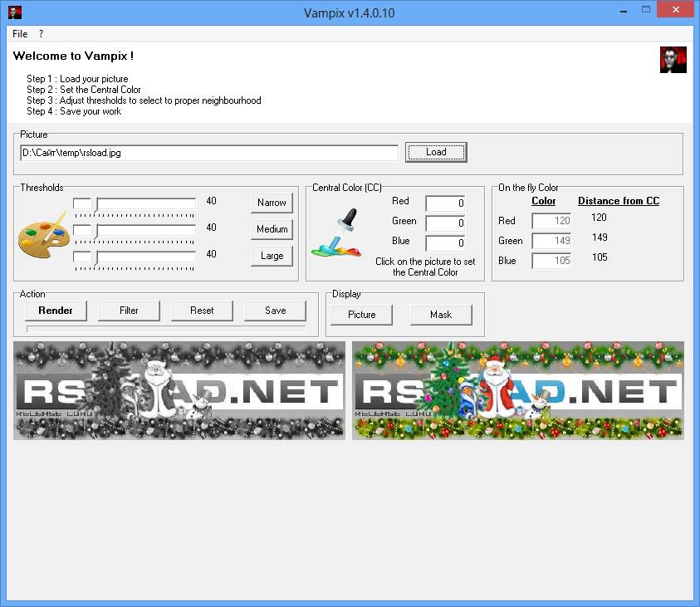Click the eyedropper icon in Central Color
Image resolution: width=700 pixels, height=607 pixels.
point(337,233)
